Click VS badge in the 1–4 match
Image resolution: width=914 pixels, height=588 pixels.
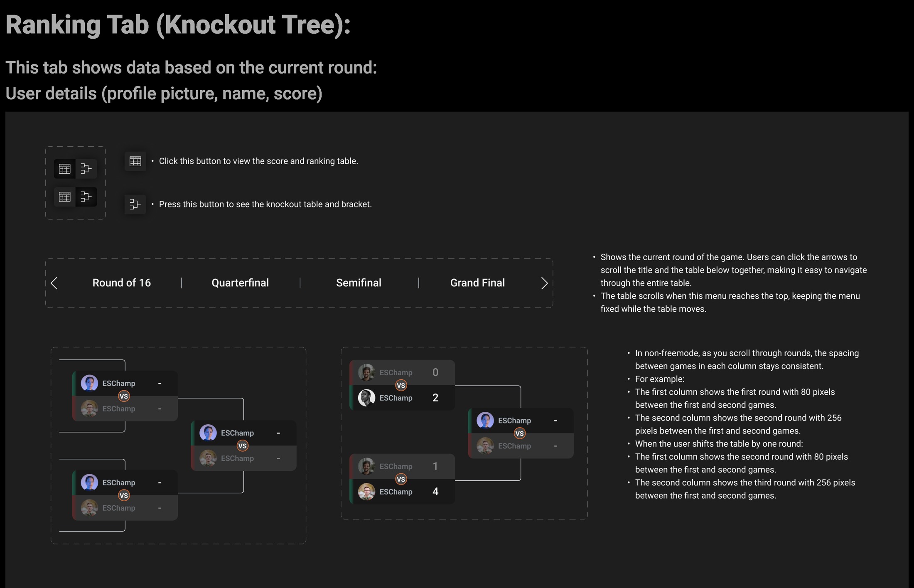[401, 479]
